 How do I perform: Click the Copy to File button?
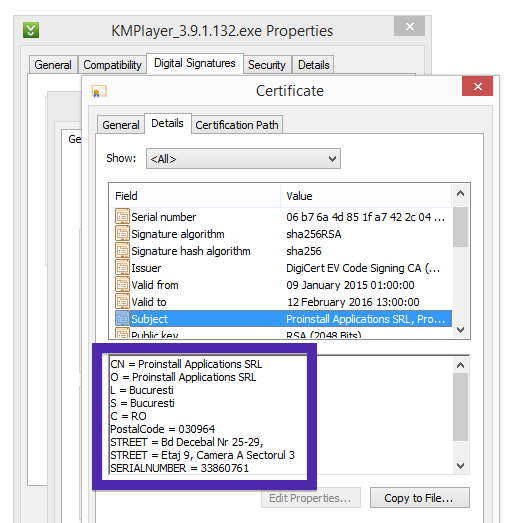click(420, 498)
